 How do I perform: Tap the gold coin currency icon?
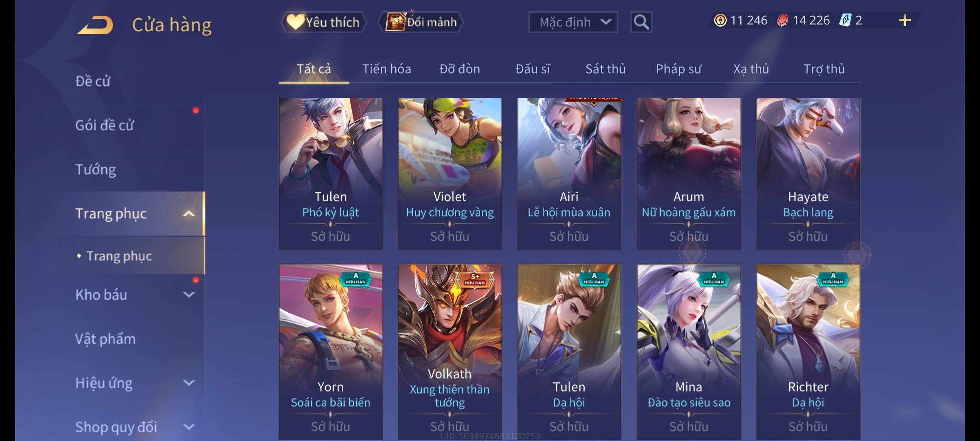pos(720,20)
